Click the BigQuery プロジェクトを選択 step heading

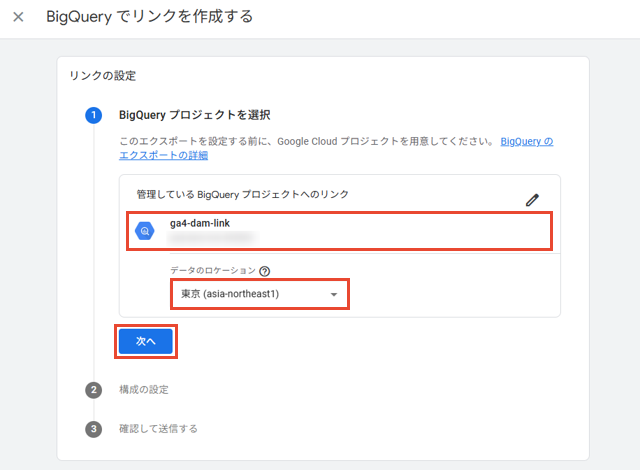pyautogui.click(x=194, y=115)
